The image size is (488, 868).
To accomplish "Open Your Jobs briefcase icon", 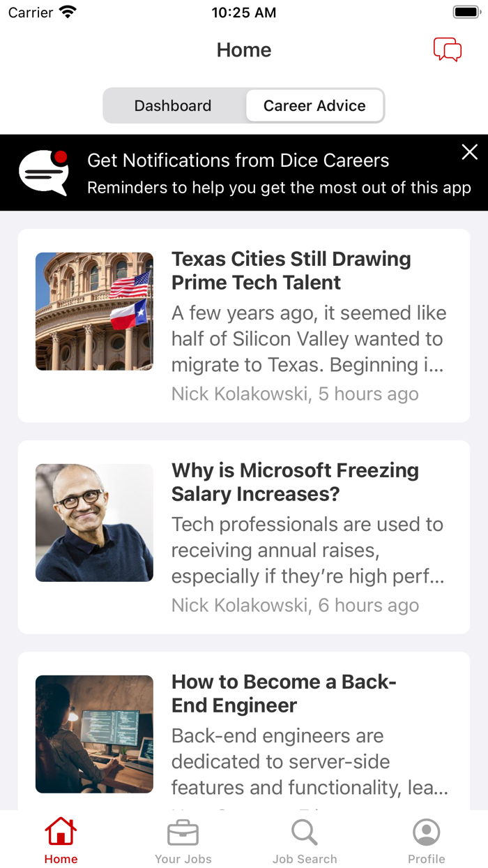I will [183, 832].
